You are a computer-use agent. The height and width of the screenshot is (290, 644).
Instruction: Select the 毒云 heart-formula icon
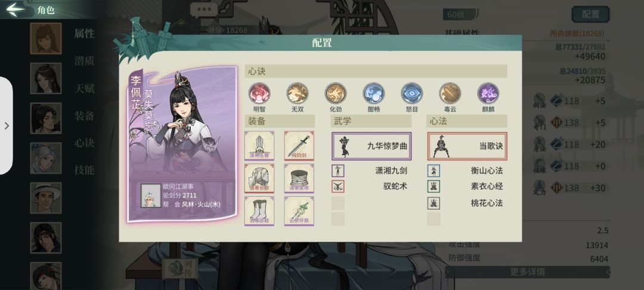point(450,93)
